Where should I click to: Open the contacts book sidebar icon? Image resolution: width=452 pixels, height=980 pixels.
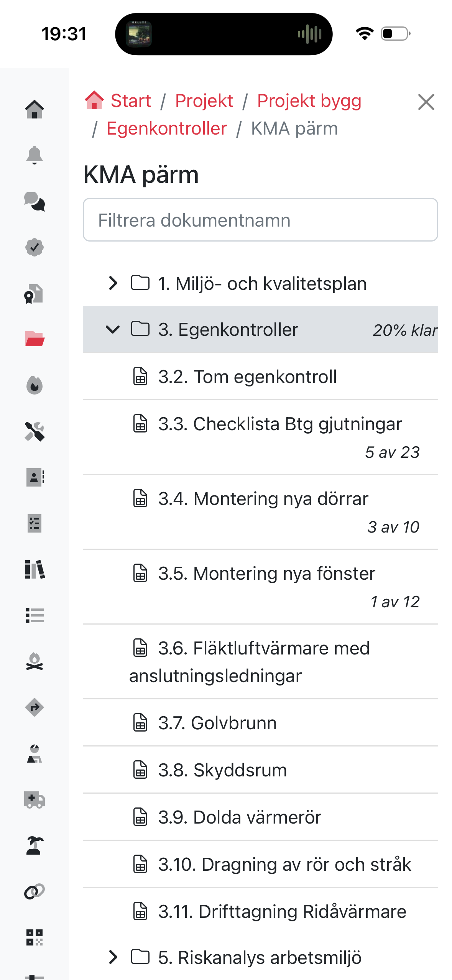tap(35, 477)
